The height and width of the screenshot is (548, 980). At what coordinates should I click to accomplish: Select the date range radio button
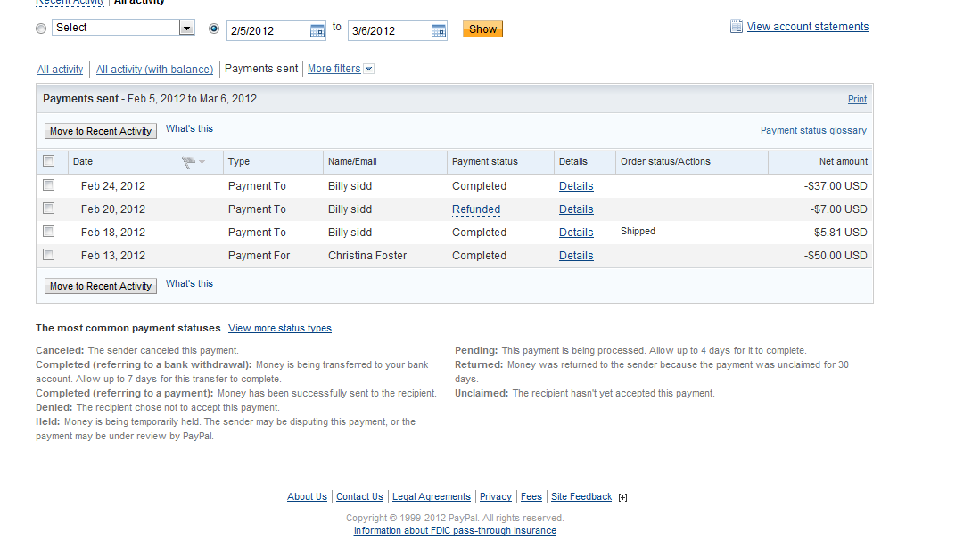214,29
